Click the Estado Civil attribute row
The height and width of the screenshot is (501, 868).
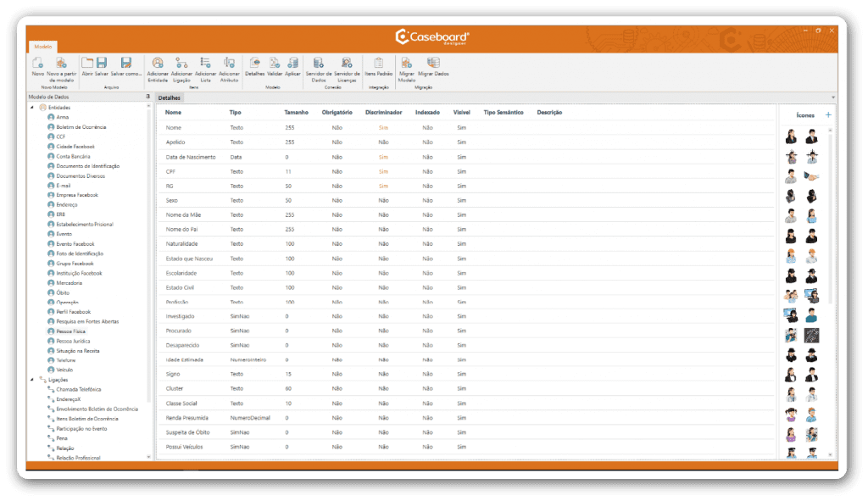[465, 288]
